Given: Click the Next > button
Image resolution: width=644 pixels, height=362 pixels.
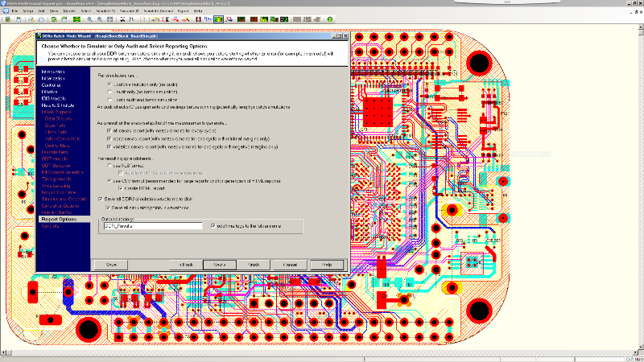Looking at the screenshot, I should [x=220, y=265].
